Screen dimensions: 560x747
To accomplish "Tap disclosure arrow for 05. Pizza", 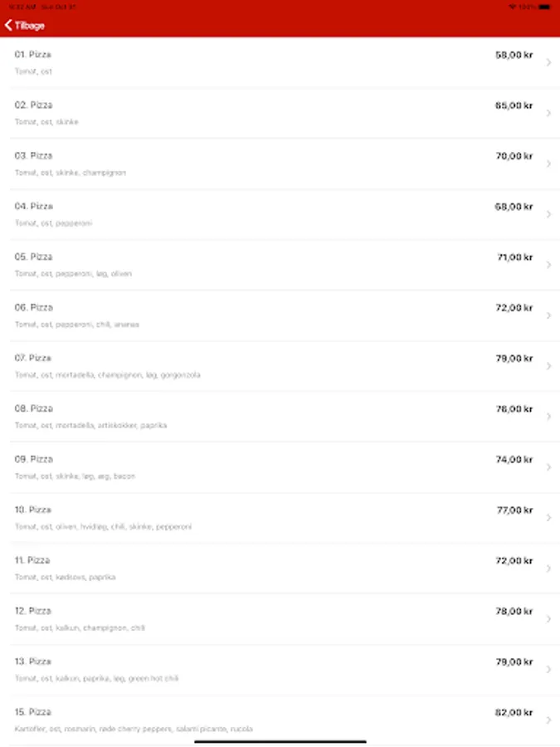I will [548, 265].
